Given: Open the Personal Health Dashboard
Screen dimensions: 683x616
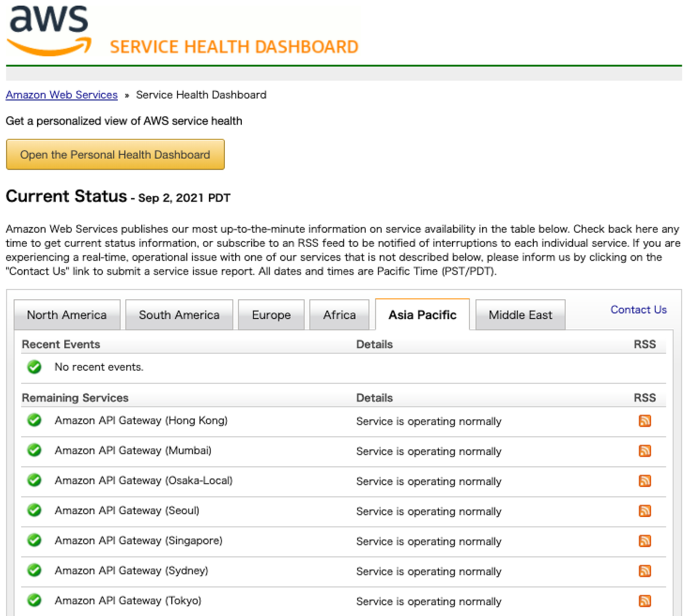Looking at the screenshot, I should [x=115, y=154].
